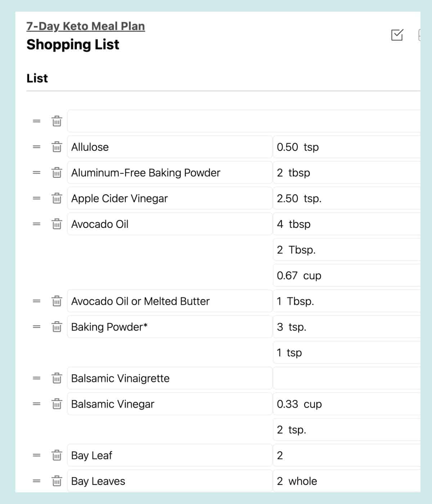
Task: Delete the Bay Leaf row
Action: coord(57,455)
